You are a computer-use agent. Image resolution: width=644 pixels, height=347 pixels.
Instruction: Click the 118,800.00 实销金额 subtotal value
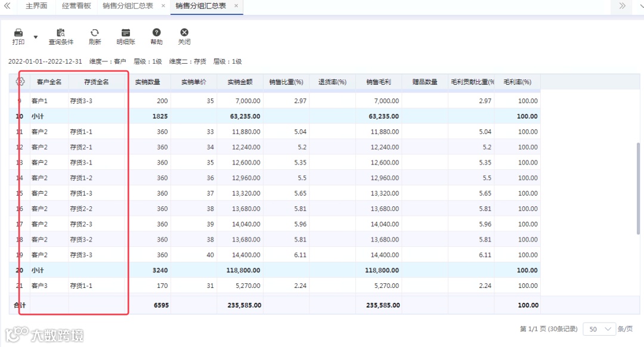point(243,270)
